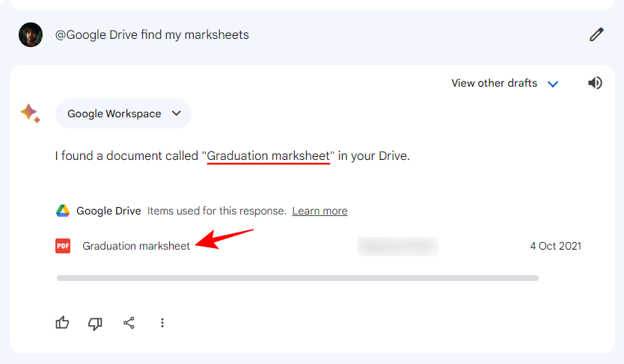Click underlined "Graduation marksheet" in response text
624x364 pixels.
(x=269, y=155)
